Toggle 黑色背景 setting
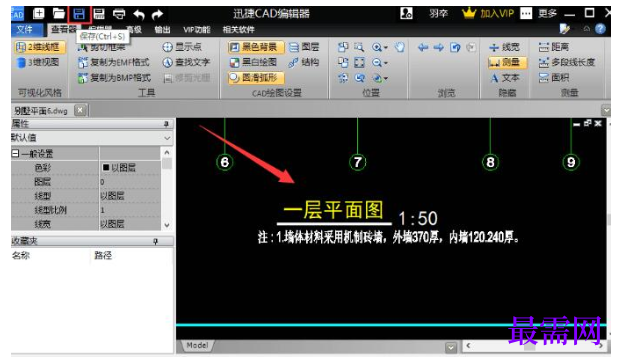This screenshot has width=620, height=362. [x=255, y=47]
